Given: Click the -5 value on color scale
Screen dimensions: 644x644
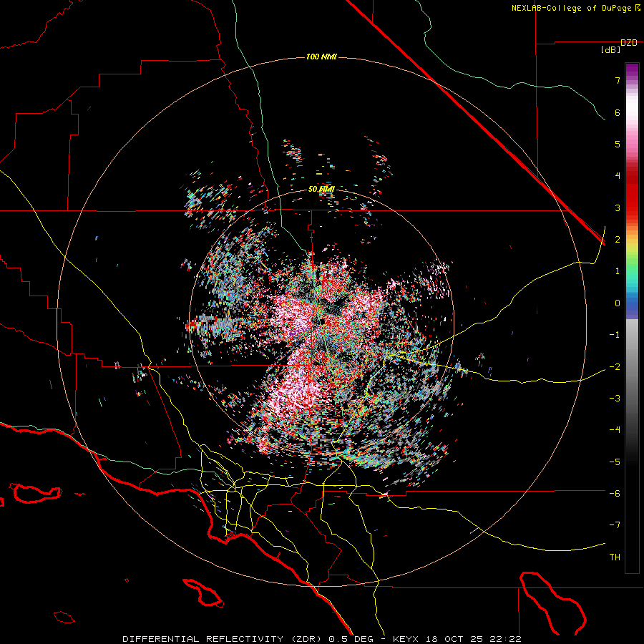Looking at the screenshot, I should 615,462.
